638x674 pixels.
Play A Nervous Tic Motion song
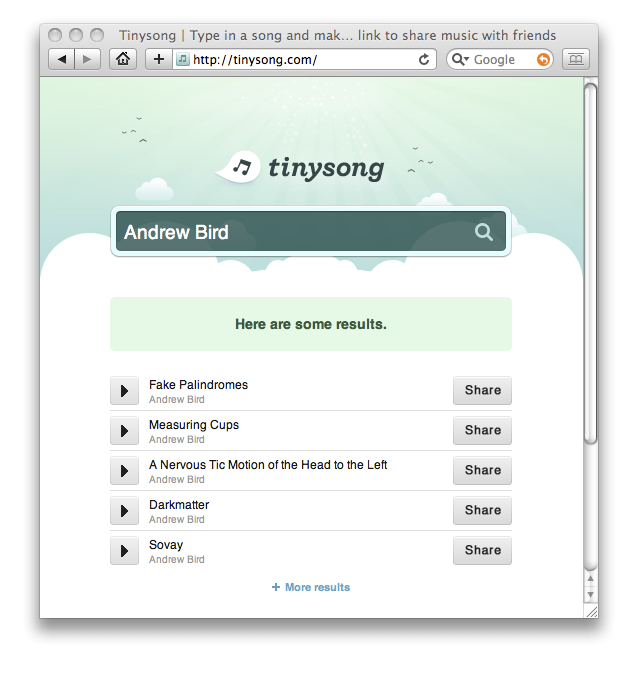click(x=124, y=471)
